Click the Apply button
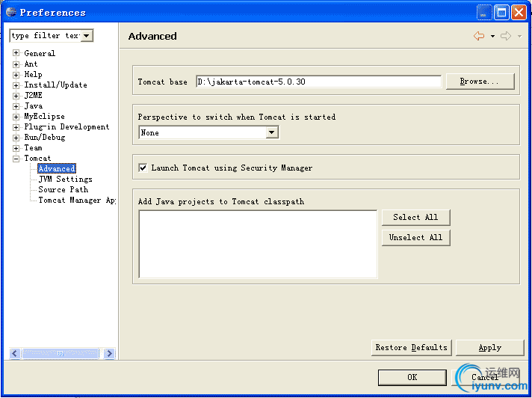Screen dimensions: 532x398 pos(490,348)
